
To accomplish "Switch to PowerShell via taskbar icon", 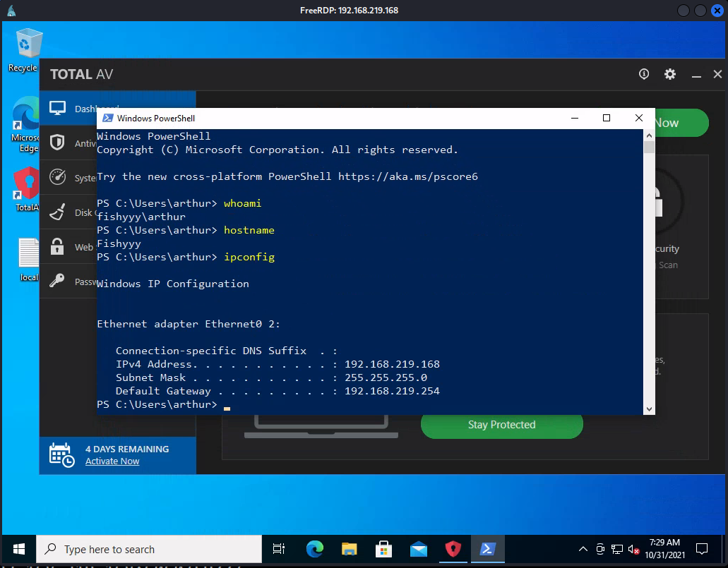I will [487, 550].
